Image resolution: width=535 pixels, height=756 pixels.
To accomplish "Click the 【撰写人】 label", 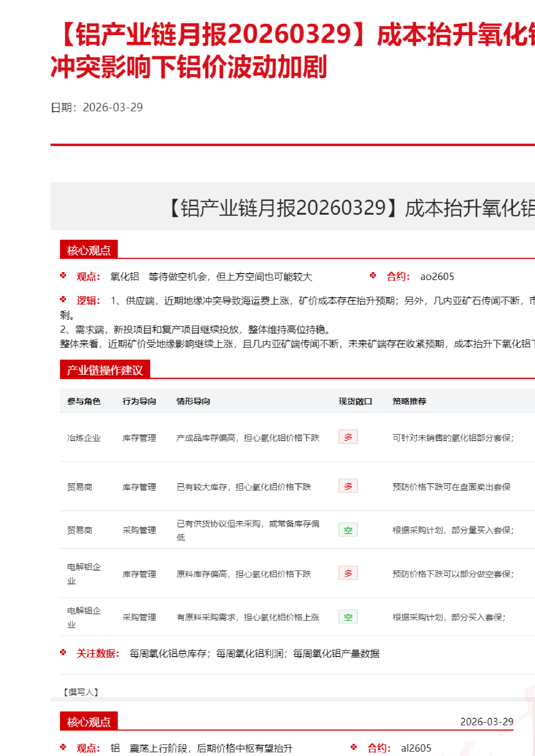I will tap(81, 692).
